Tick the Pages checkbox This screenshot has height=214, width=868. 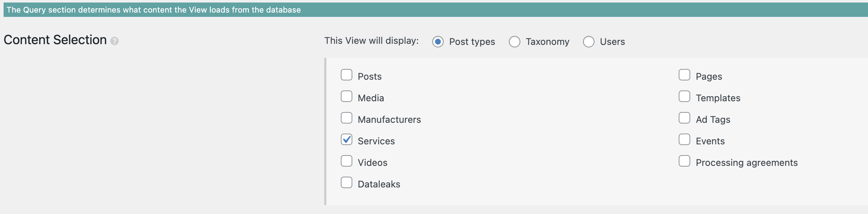click(x=684, y=75)
